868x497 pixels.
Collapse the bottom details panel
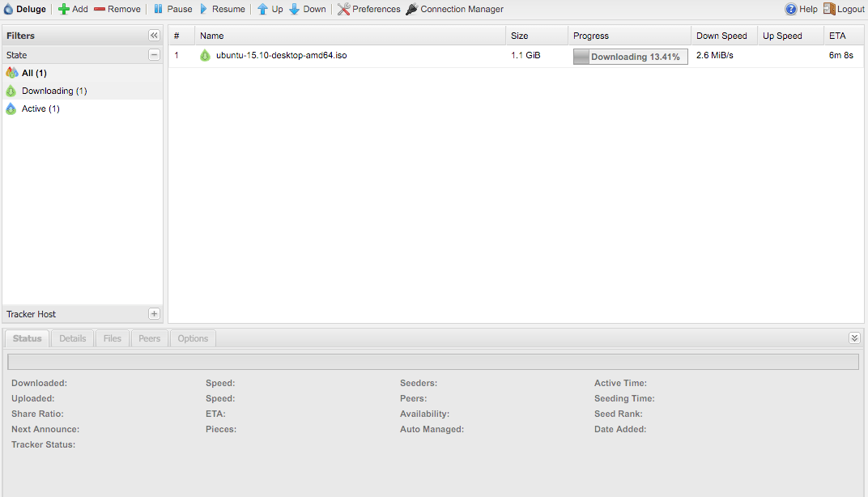[854, 338]
